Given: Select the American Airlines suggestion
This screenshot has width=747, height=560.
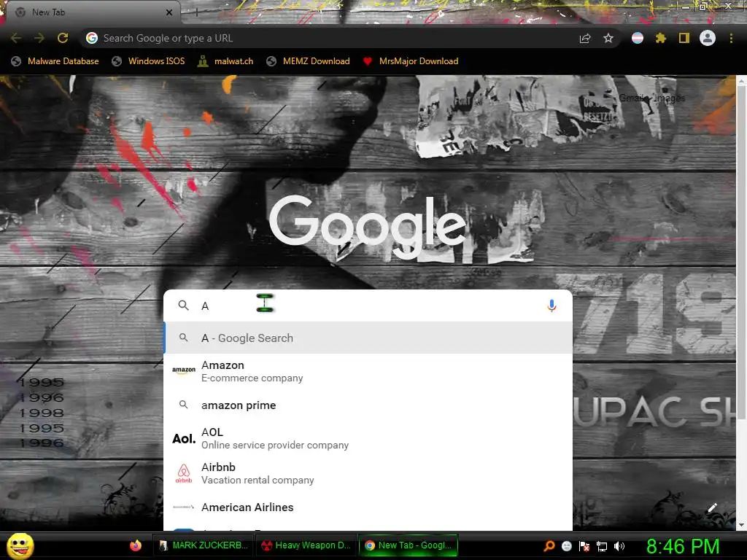Looking at the screenshot, I should coord(368,507).
